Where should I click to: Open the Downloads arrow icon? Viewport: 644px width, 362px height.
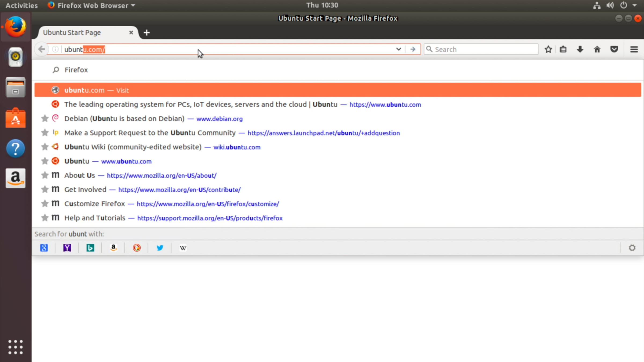point(580,49)
